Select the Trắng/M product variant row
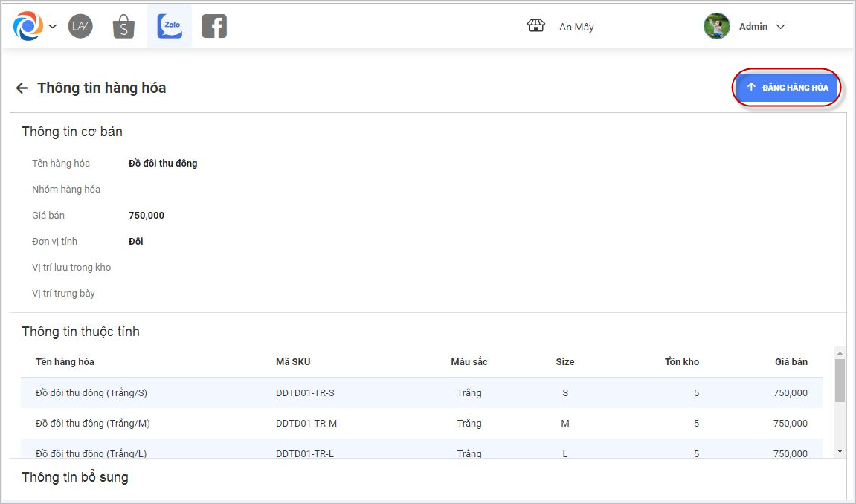 (x=421, y=423)
